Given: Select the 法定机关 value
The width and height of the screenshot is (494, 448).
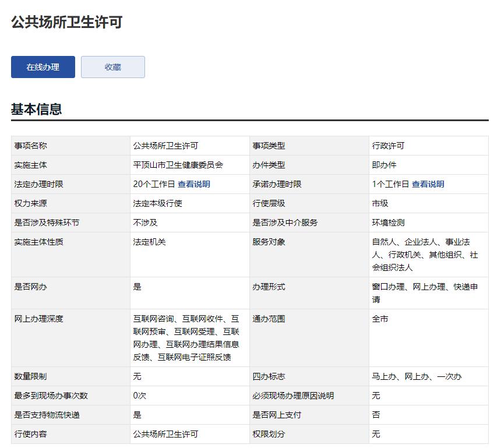Looking at the screenshot, I should 149,242.
